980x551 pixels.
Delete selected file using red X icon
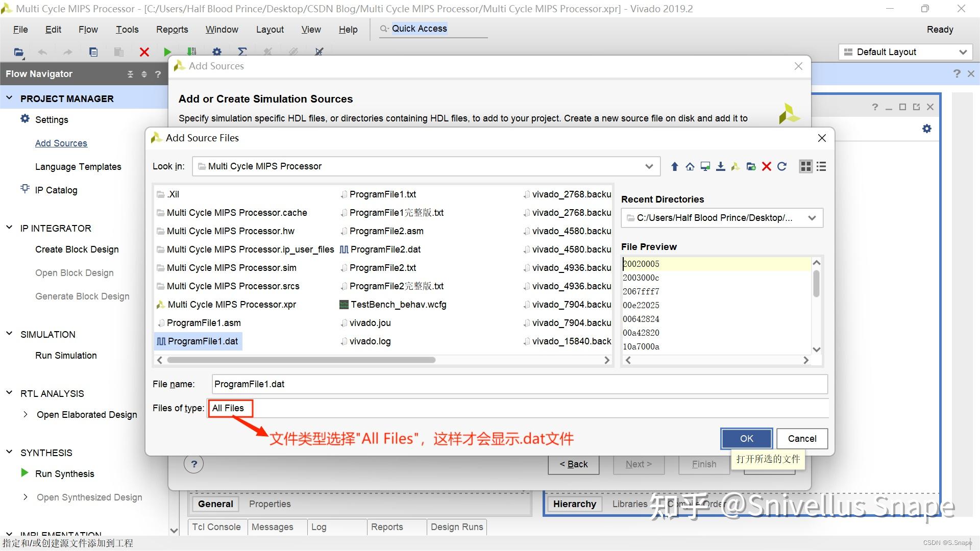[766, 166]
